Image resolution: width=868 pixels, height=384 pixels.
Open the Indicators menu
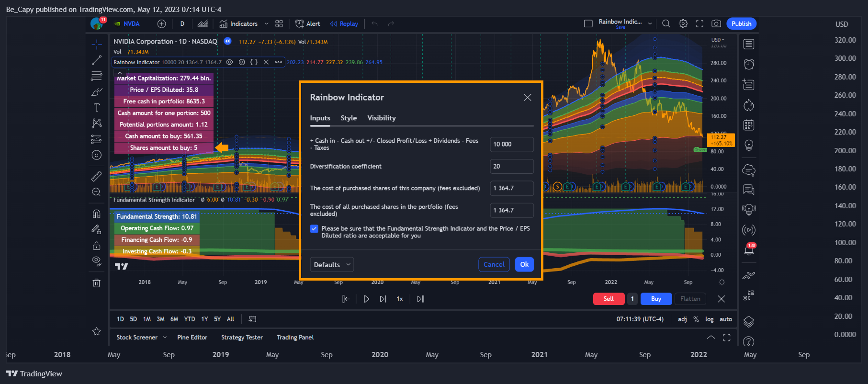[238, 24]
